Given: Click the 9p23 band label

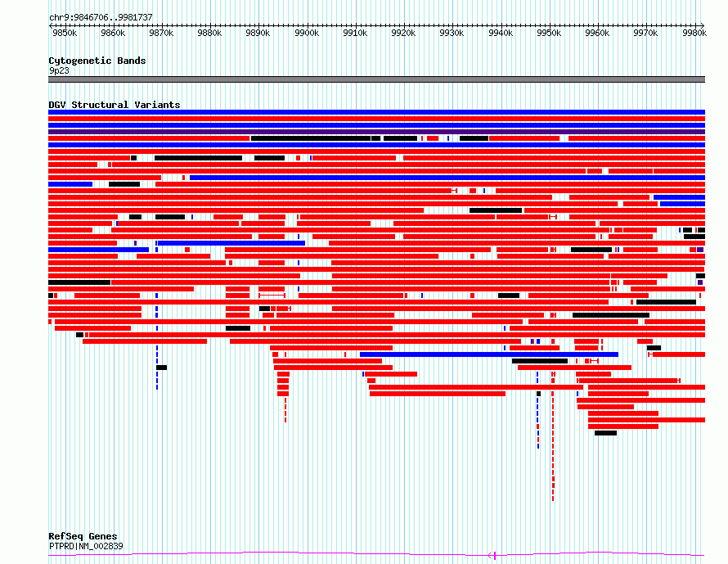Looking at the screenshot, I should pyautogui.click(x=59, y=70).
